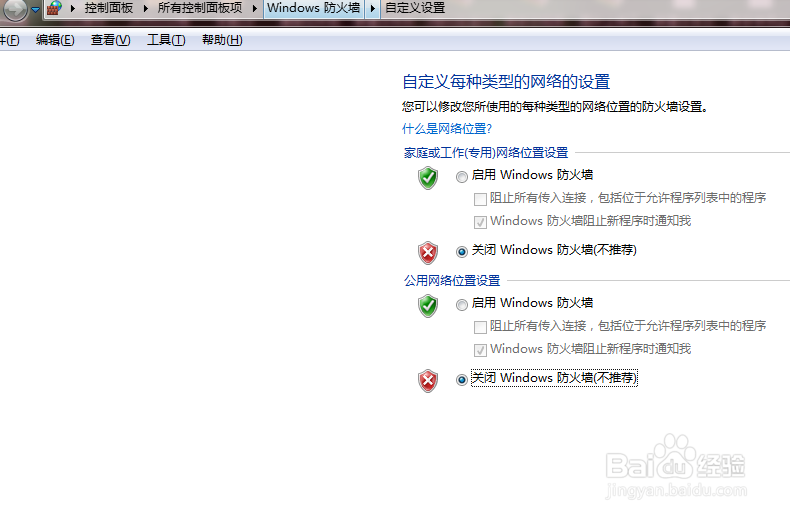This screenshot has height=518, width=790.
Task: Click green shield icon in public network section
Action: point(428,306)
